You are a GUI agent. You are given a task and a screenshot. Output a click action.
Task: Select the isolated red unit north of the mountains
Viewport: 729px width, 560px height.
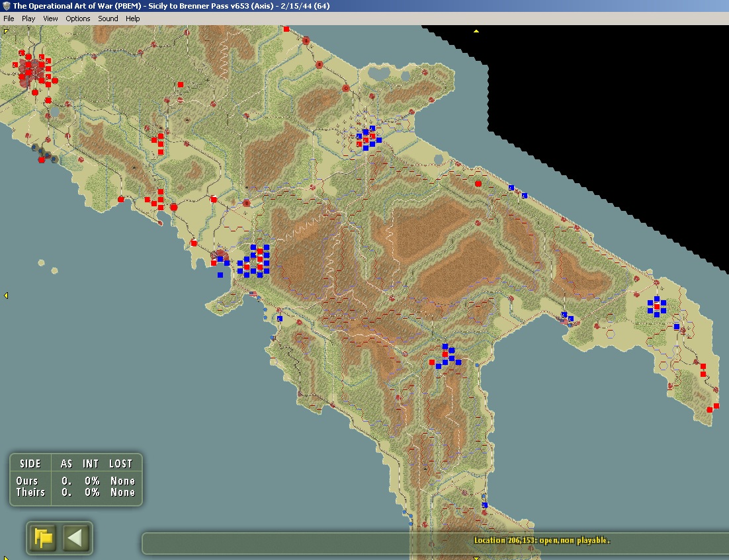181,85
